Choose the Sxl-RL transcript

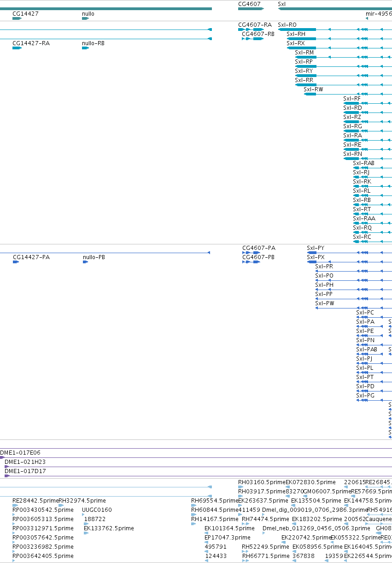click(362, 190)
